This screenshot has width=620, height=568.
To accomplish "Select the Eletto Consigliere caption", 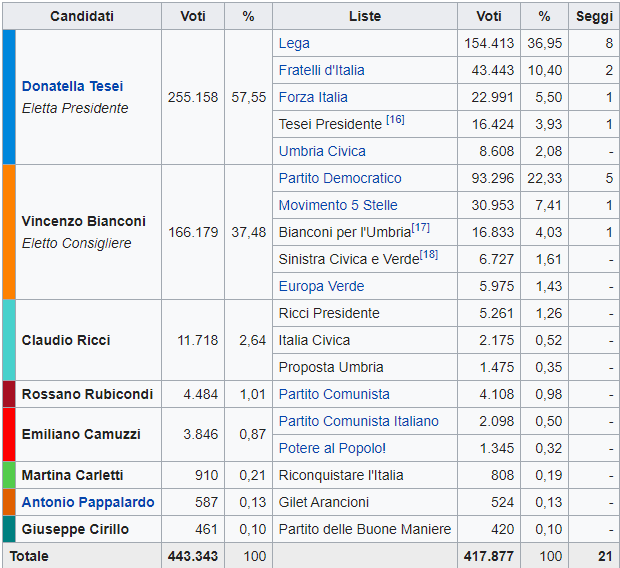I will point(76,243).
